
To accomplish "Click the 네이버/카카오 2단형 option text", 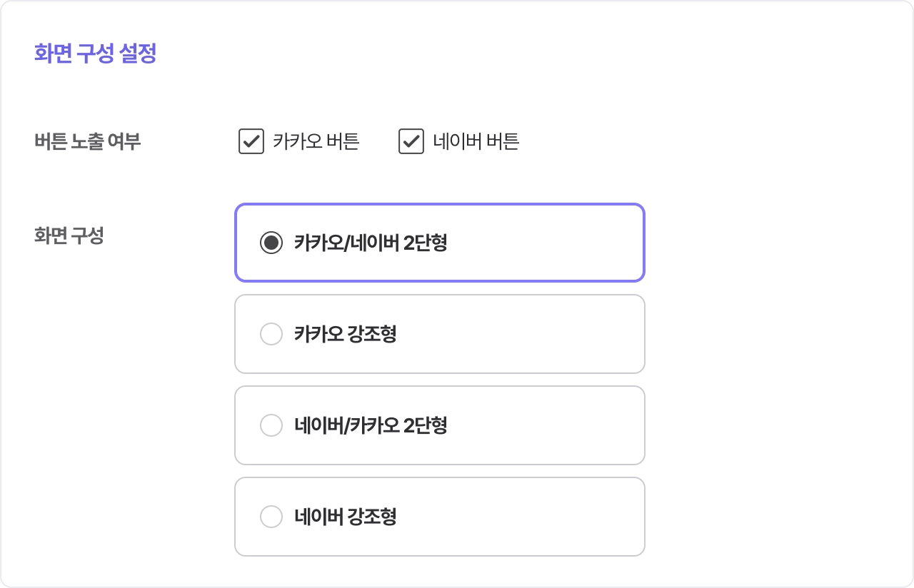I will point(371,425).
